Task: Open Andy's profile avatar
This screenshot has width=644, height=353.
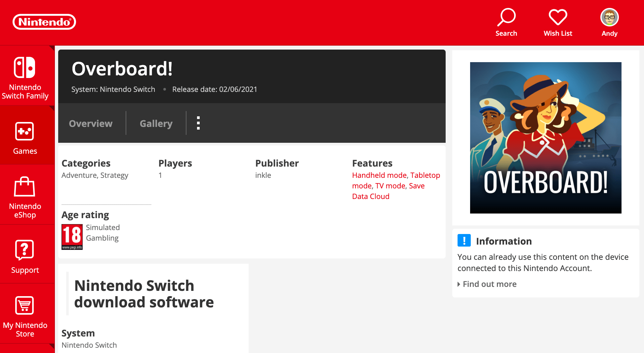Action: 610,17
